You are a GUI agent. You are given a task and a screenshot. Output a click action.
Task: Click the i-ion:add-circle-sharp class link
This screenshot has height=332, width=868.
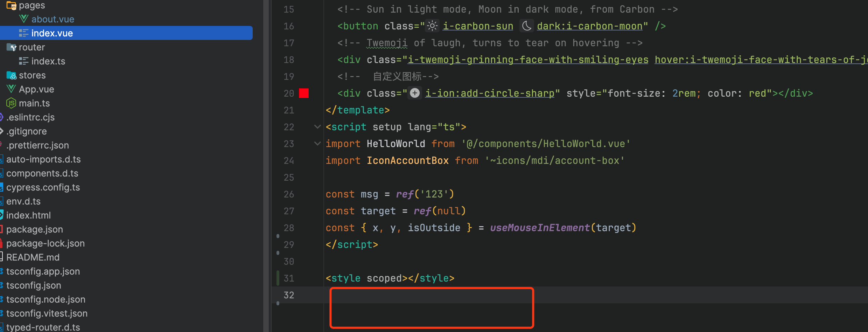click(x=490, y=93)
